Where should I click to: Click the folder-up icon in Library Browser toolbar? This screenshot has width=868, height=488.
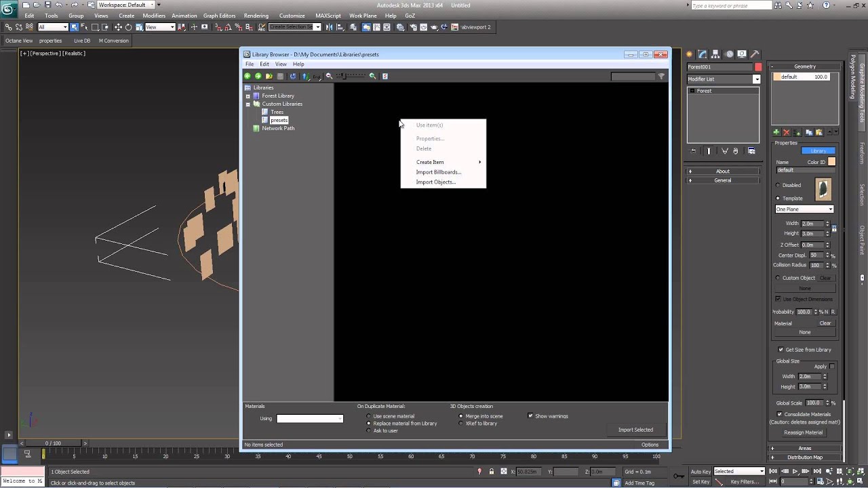tap(269, 76)
